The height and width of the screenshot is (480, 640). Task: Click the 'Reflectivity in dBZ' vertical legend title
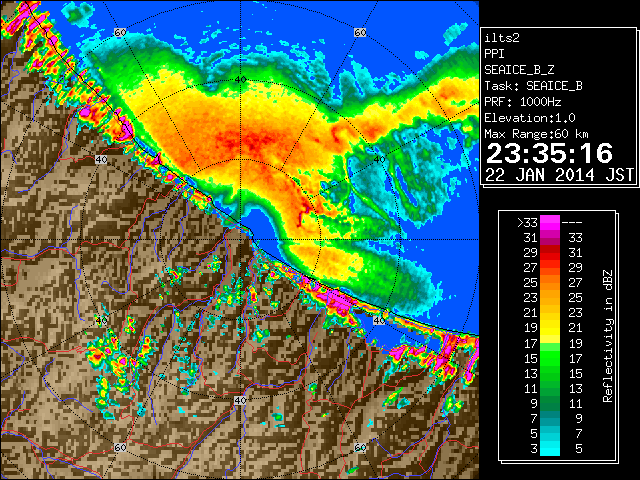[608, 336]
